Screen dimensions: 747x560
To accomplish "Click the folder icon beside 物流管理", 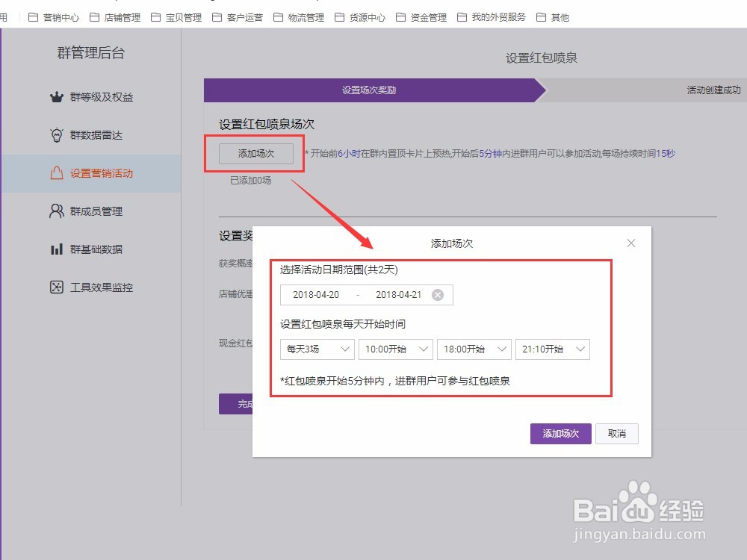I will pos(278,16).
